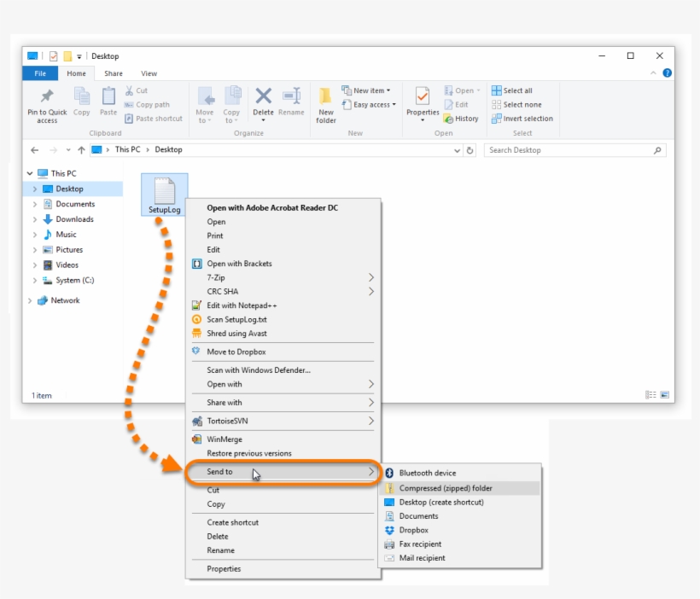Choose Open with Adobe Acrobat Reader DC
This screenshot has height=599, width=700.
click(283, 207)
